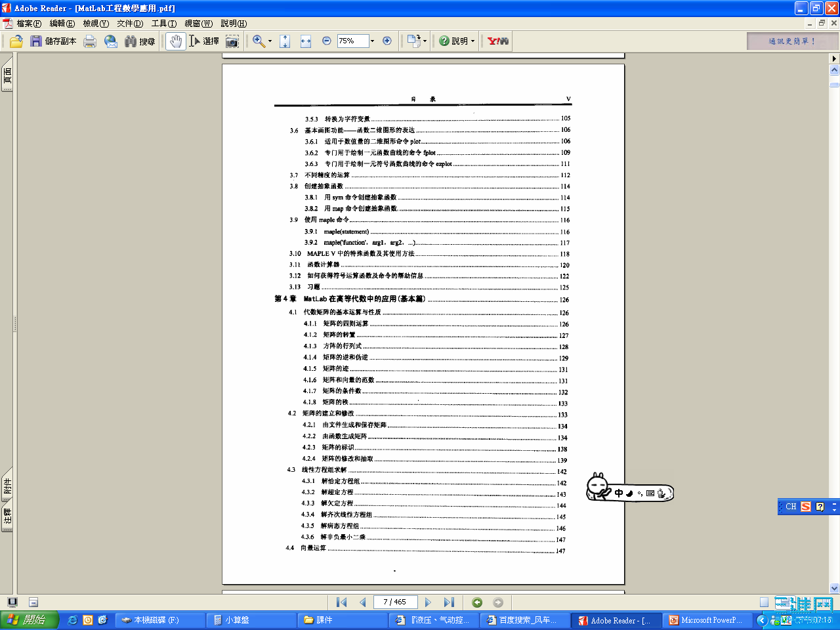The image size is (840, 630).
Task: Click the Sogou S icon on language bar
Action: (x=806, y=507)
